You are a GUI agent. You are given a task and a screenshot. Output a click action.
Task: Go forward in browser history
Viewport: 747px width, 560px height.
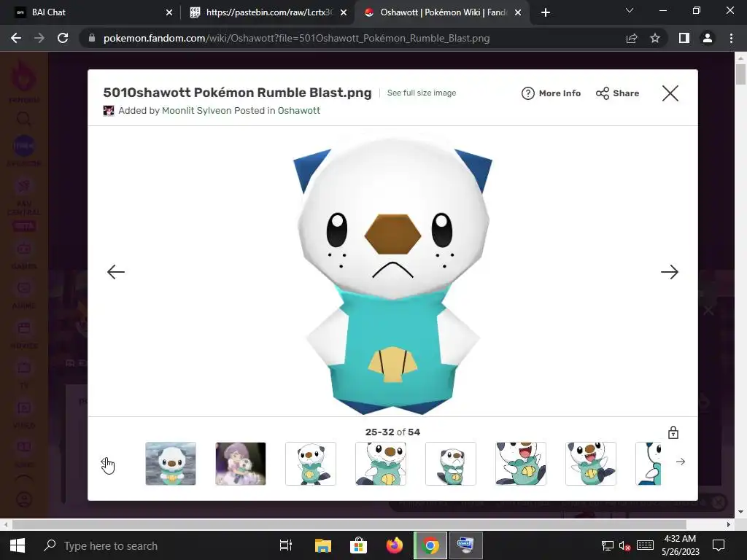[39, 38]
